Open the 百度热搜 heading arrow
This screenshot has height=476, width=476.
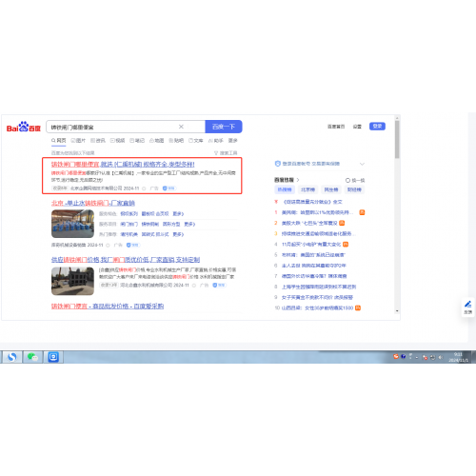(298, 180)
